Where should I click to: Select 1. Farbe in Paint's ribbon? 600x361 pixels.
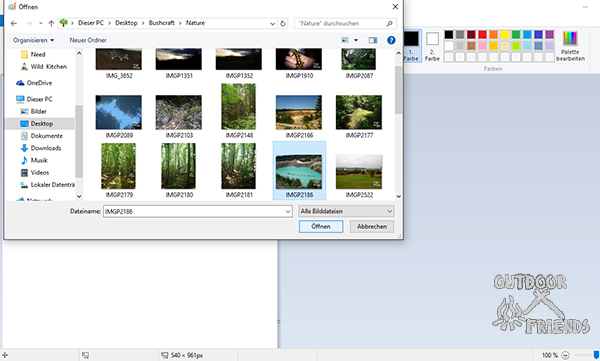tap(411, 46)
